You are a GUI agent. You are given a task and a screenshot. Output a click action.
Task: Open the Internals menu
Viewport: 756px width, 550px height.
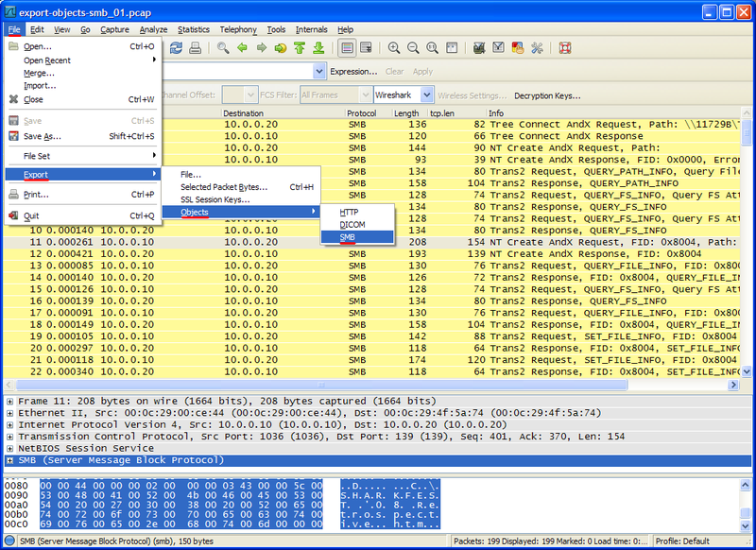(311, 29)
